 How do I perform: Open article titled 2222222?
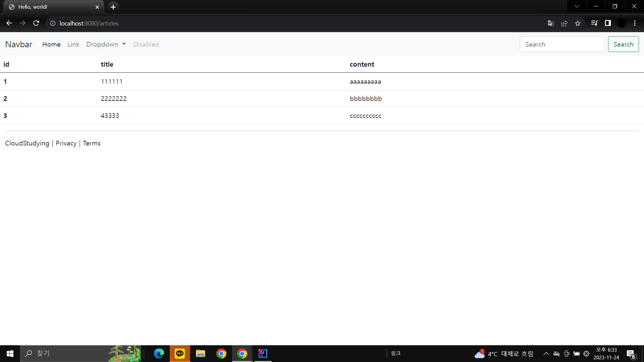click(x=114, y=99)
